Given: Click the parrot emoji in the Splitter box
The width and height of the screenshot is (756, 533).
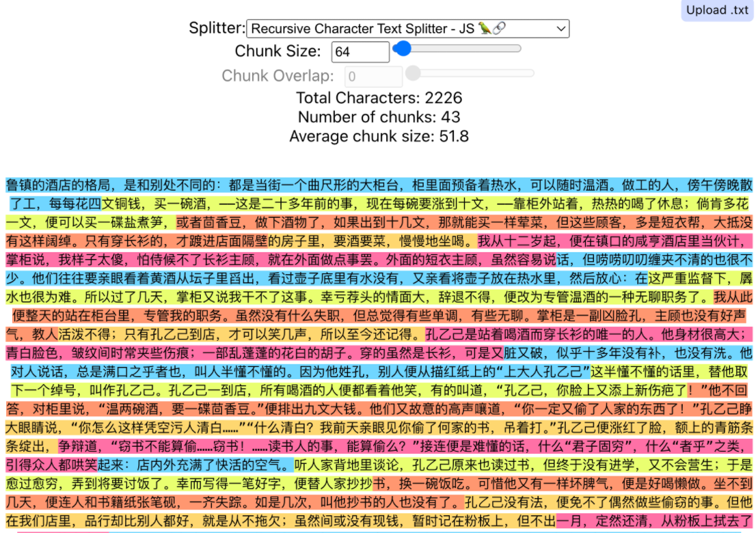Looking at the screenshot, I should point(485,29).
